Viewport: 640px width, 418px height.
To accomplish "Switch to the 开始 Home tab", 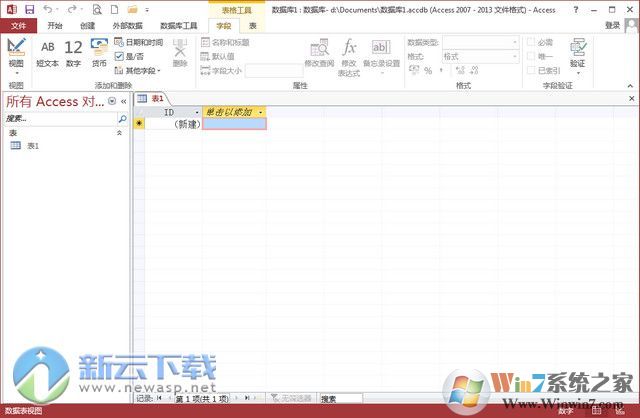I will point(55,26).
